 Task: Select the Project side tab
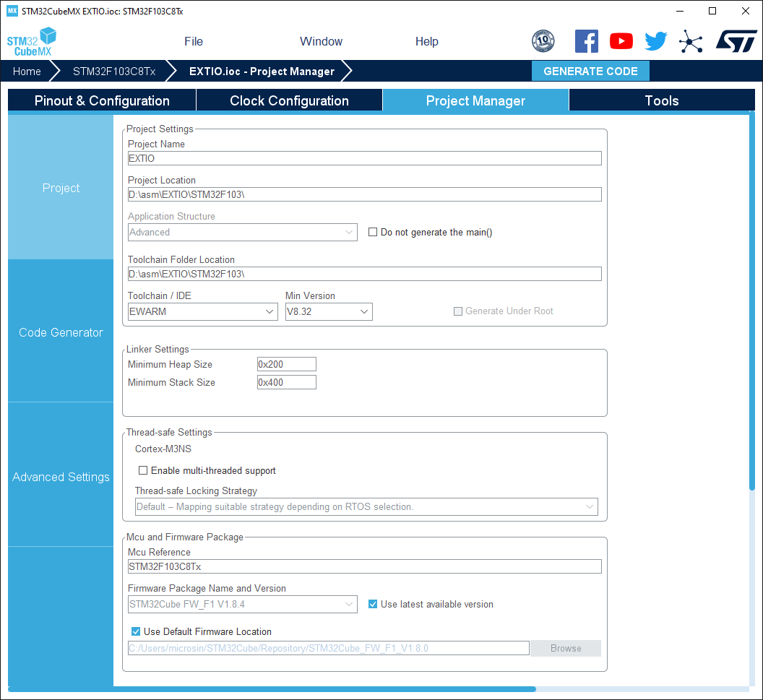point(61,188)
